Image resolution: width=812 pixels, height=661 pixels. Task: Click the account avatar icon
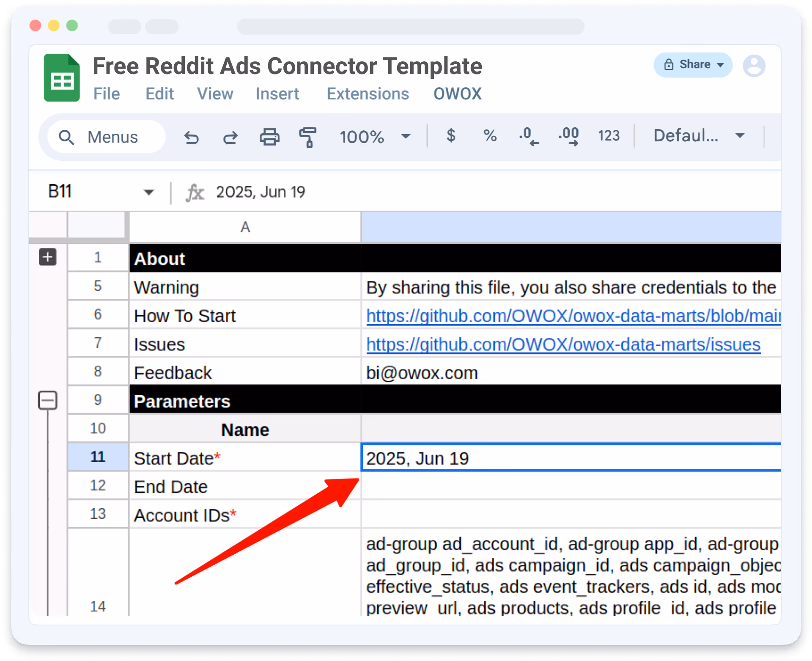754,66
